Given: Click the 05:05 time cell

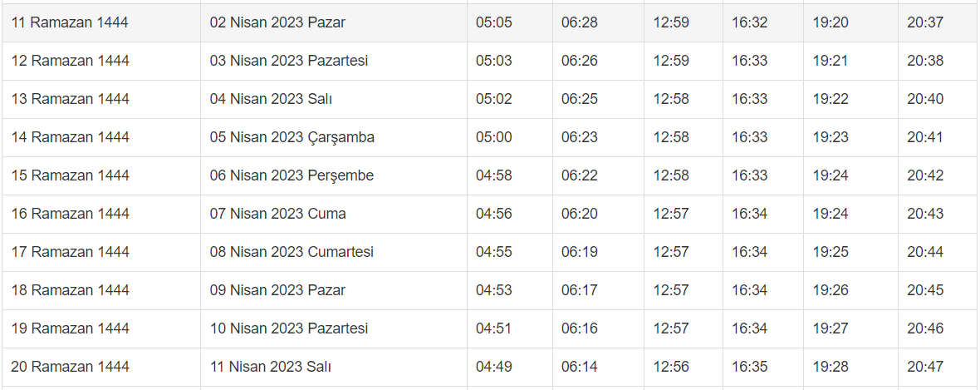Looking at the screenshot, I should click(x=494, y=22).
